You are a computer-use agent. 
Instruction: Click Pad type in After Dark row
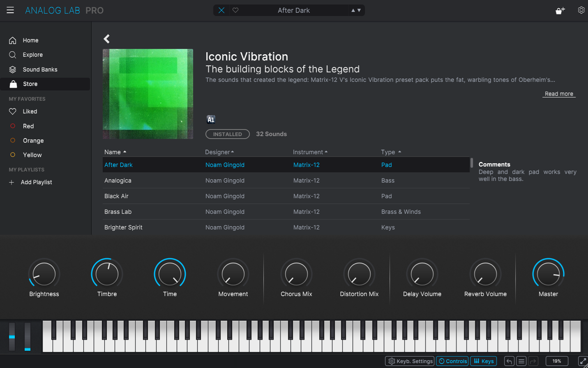[387, 165]
